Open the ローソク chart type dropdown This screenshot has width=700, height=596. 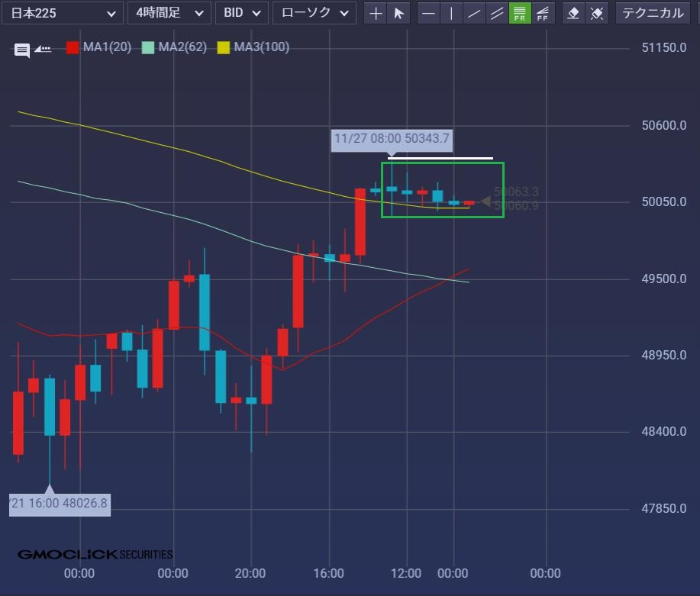coord(315,13)
